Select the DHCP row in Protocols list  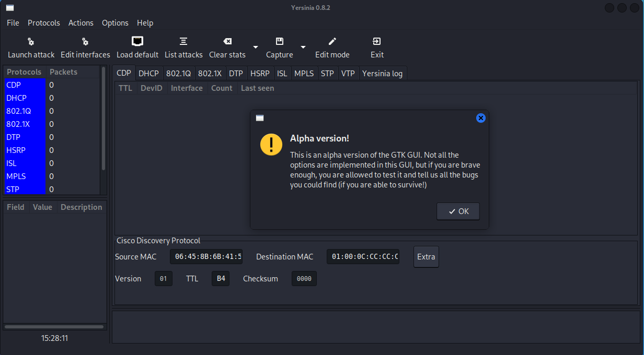click(51, 98)
